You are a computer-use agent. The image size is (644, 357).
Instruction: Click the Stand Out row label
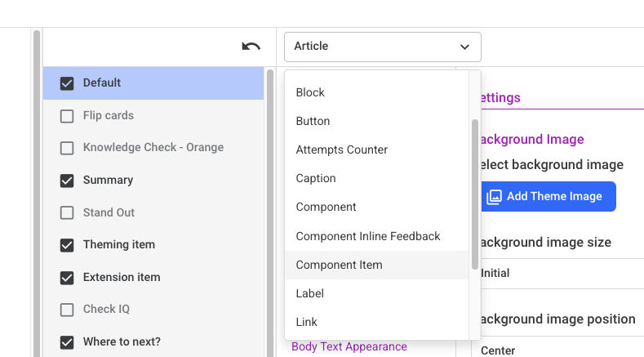pyautogui.click(x=109, y=212)
